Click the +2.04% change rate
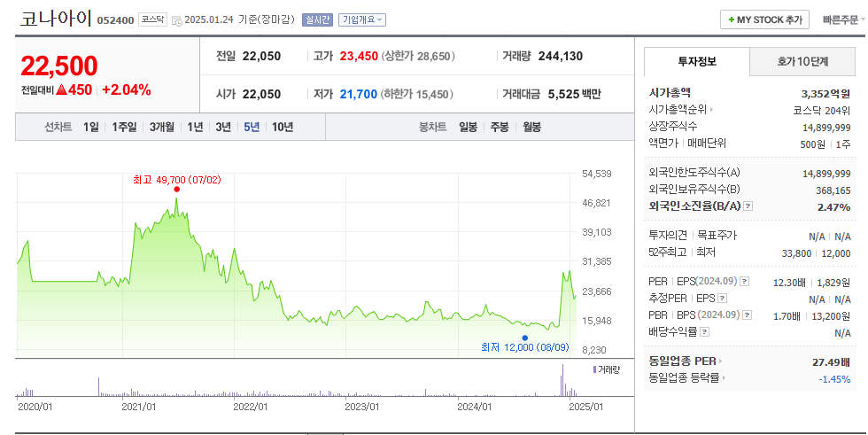 coord(126,90)
